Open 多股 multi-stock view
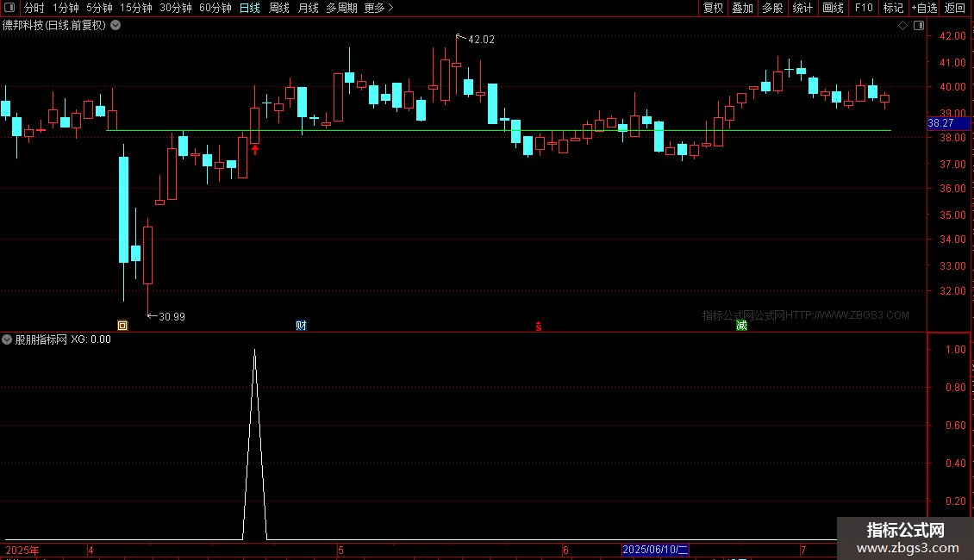 tap(772, 8)
